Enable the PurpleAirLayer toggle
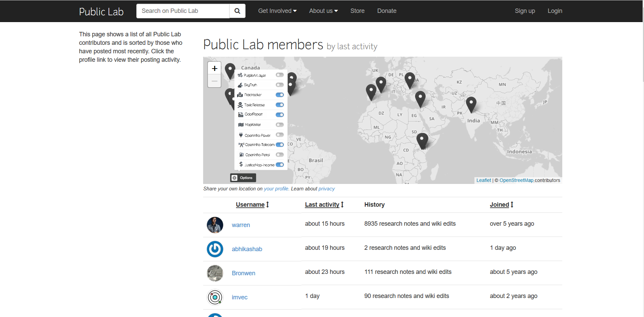 (x=279, y=75)
